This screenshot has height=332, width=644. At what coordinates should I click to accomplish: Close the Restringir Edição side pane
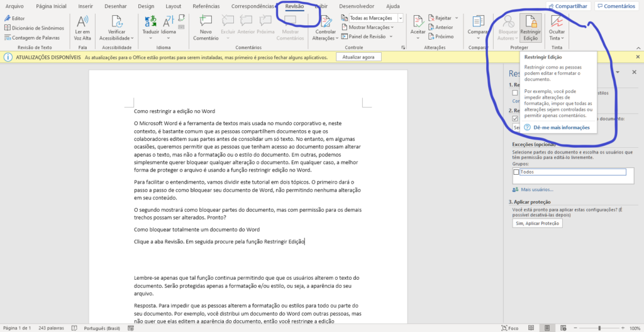point(634,72)
